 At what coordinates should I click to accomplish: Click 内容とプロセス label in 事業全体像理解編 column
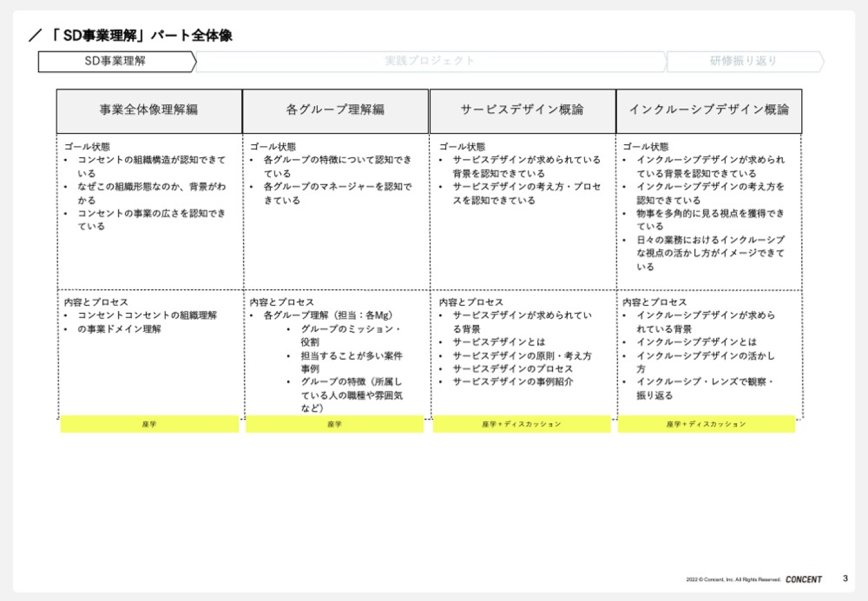96,302
